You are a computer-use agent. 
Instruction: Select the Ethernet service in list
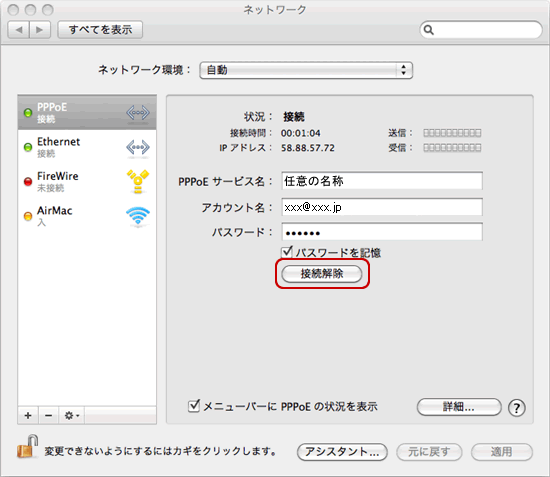[87, 147]
